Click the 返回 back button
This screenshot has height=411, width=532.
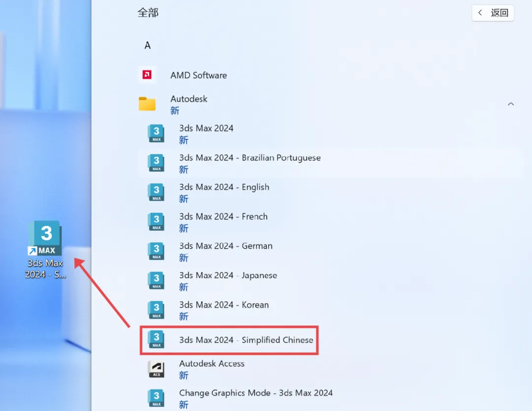click(493, 13)
